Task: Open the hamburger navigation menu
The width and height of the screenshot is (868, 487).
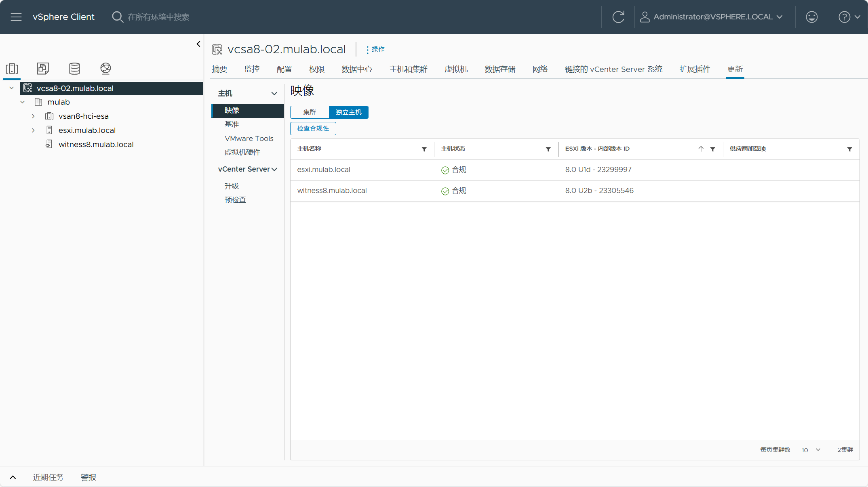Action: (x=16, y=17)
